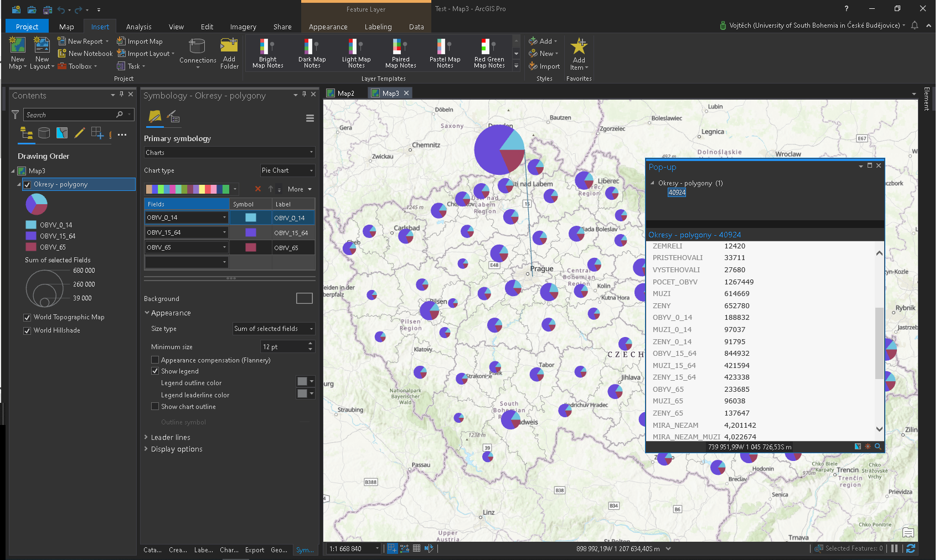
Task: Switch to the Analysis ribbon tab
Action: 138,27
